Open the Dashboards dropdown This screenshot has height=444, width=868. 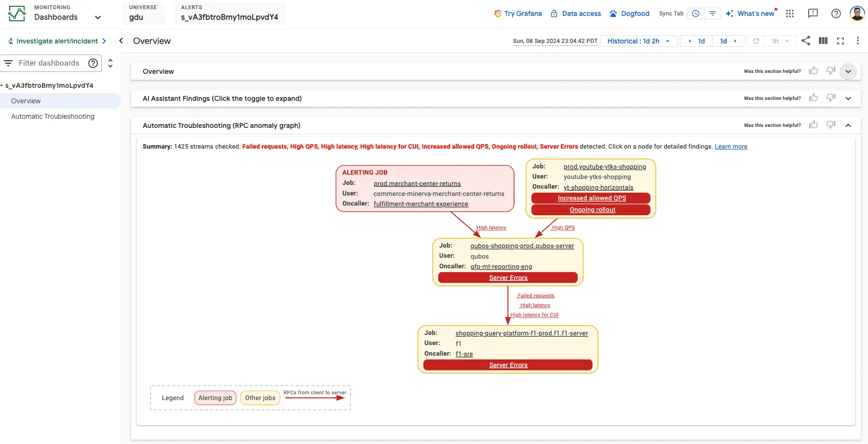97,17
